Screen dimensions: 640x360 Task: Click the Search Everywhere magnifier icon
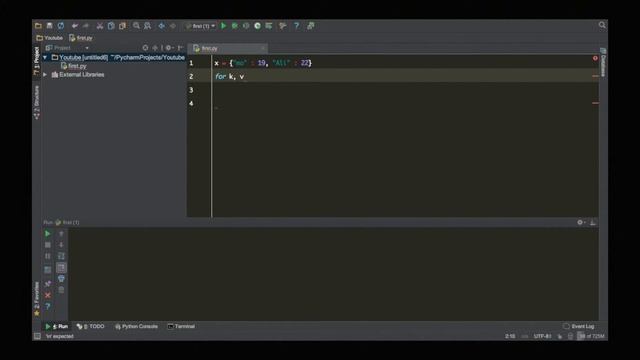(x=602, y=25)
